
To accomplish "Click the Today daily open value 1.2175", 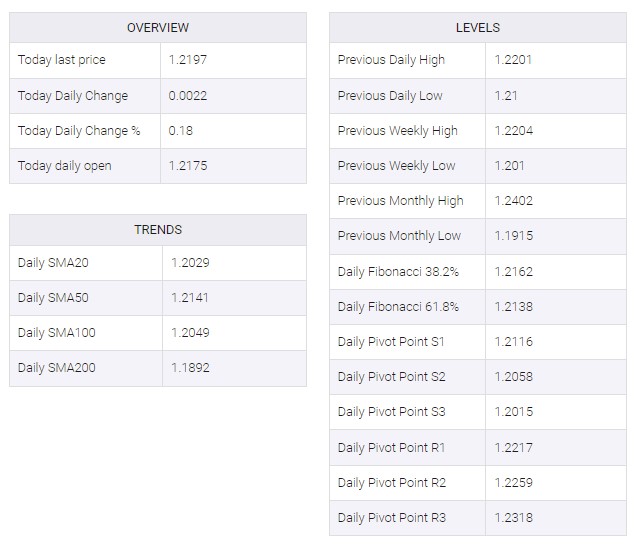I will [x=188, y=166].
